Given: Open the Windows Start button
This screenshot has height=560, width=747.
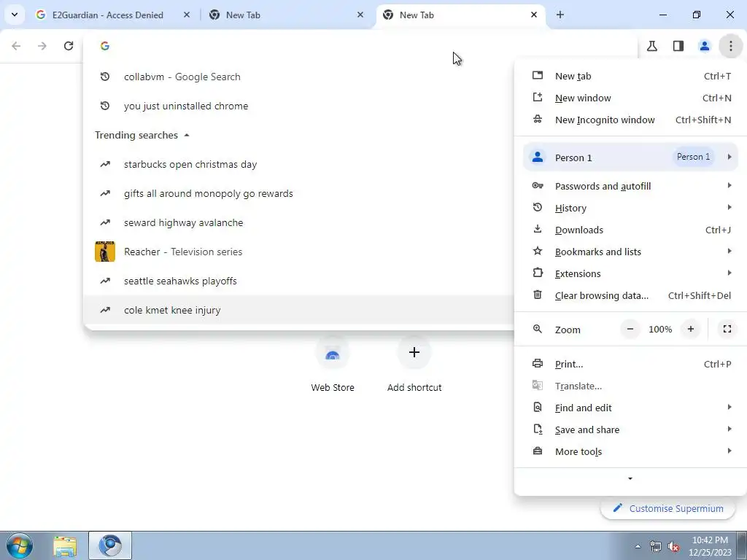Looking at the screenshot, I should click(x=20, y=545).
